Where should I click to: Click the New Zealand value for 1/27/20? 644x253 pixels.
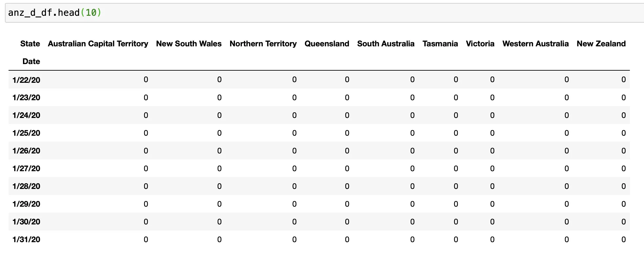pyautogui.click(x=623, y=169)
